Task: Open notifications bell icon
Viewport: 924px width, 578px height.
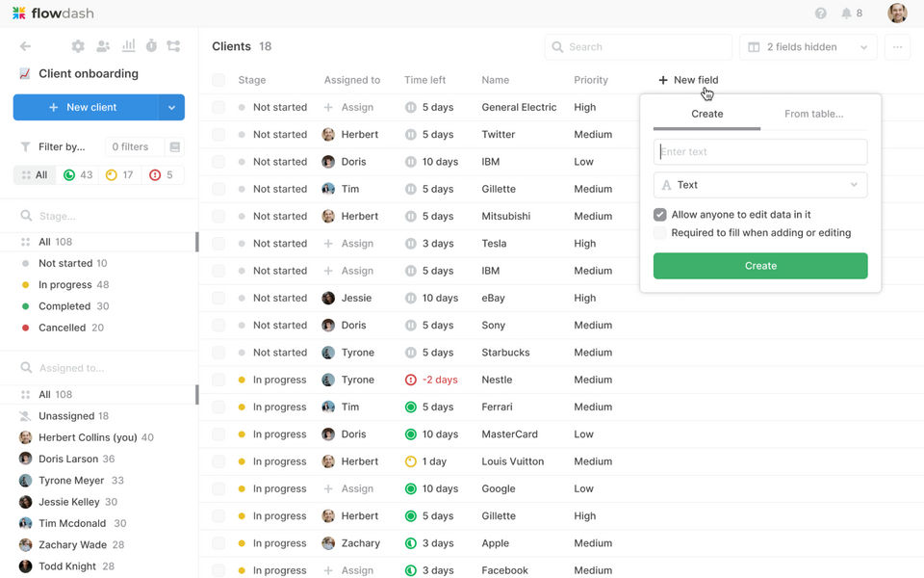Action: pyautogui.click(x=846, y=13)
